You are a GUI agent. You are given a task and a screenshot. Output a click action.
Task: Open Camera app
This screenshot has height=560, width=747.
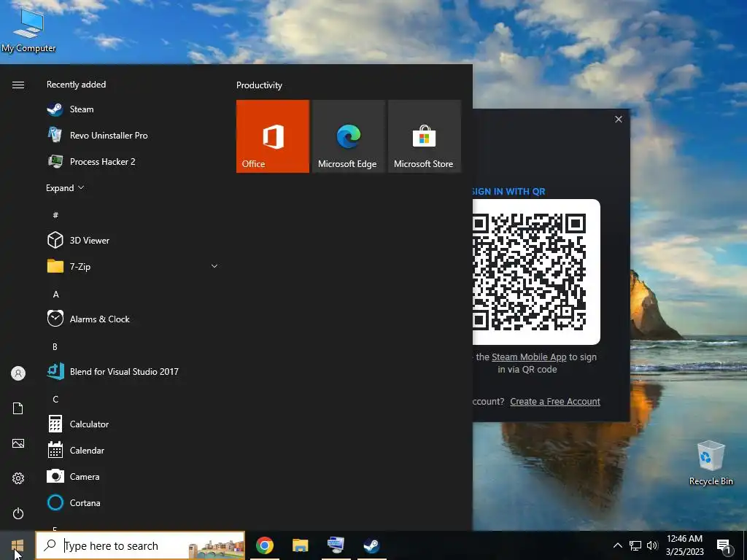(133, 476)
